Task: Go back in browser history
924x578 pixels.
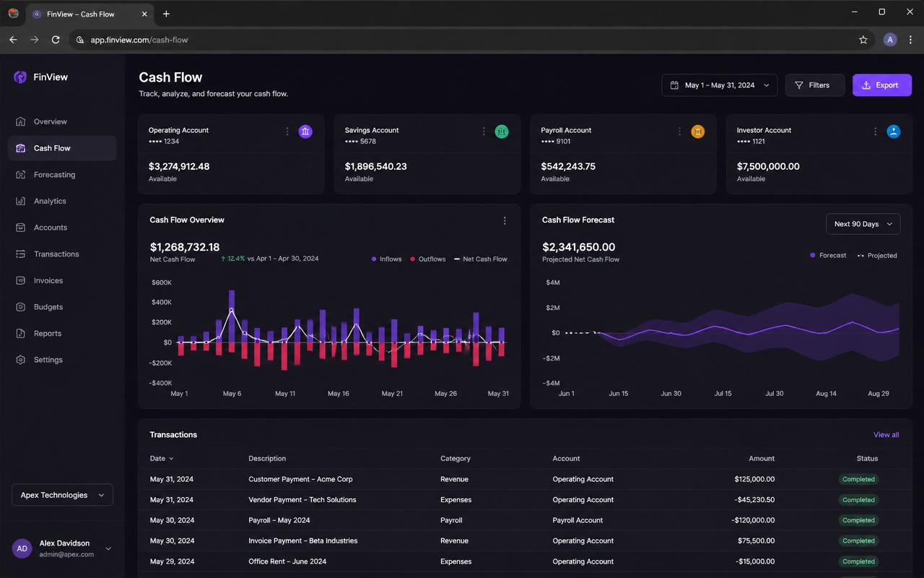Action: tap(13, 40)
